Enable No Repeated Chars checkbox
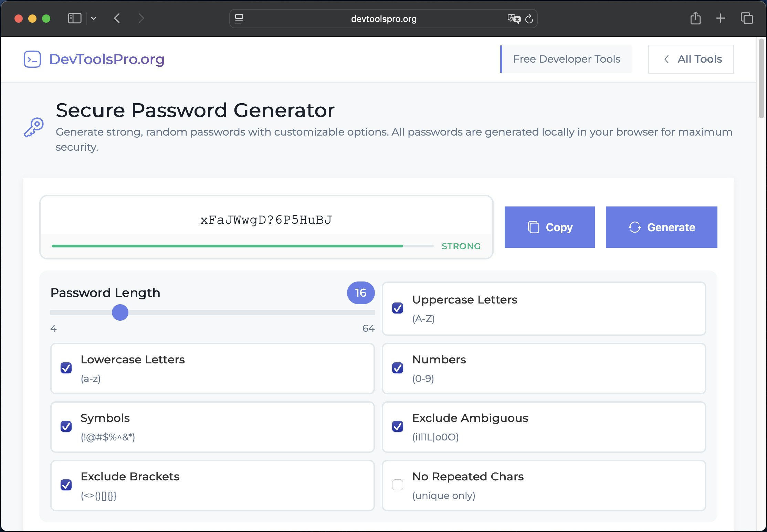The width and height of the screenshot is (767, 532). [x=398, y=485]
